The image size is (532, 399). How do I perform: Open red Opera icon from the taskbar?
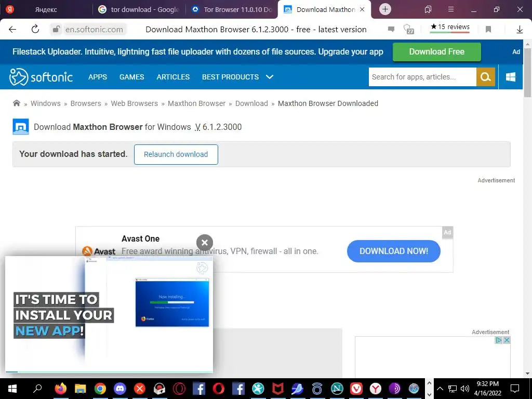(219, 389)
